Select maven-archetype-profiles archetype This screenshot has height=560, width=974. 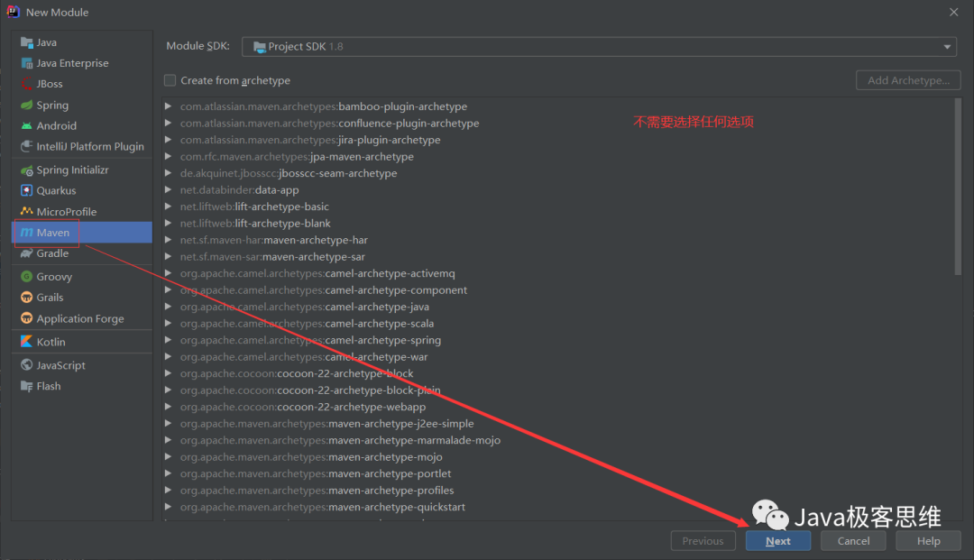point(317,491)
